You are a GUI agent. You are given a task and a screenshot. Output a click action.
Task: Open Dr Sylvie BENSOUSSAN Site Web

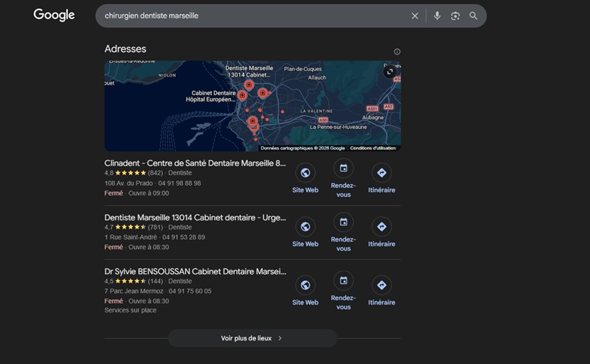[305, 285]
